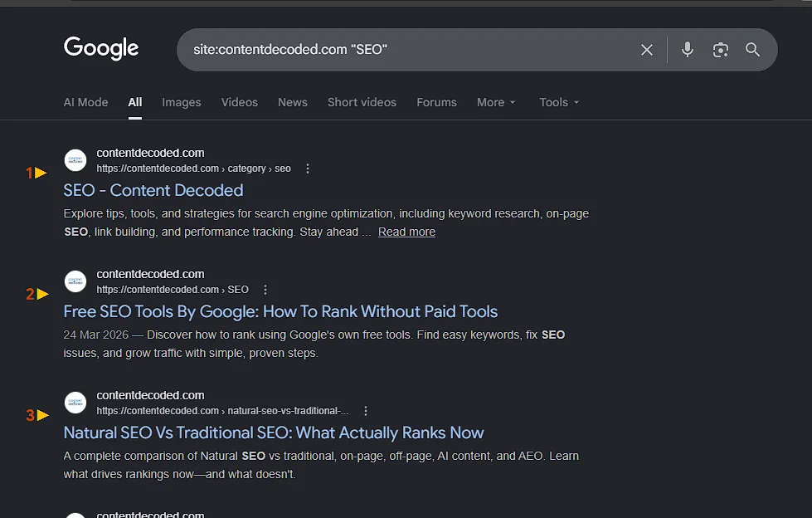
Task: Open Natural SEO Vs Traditional SEO result
Action: (x=274, y=433)
